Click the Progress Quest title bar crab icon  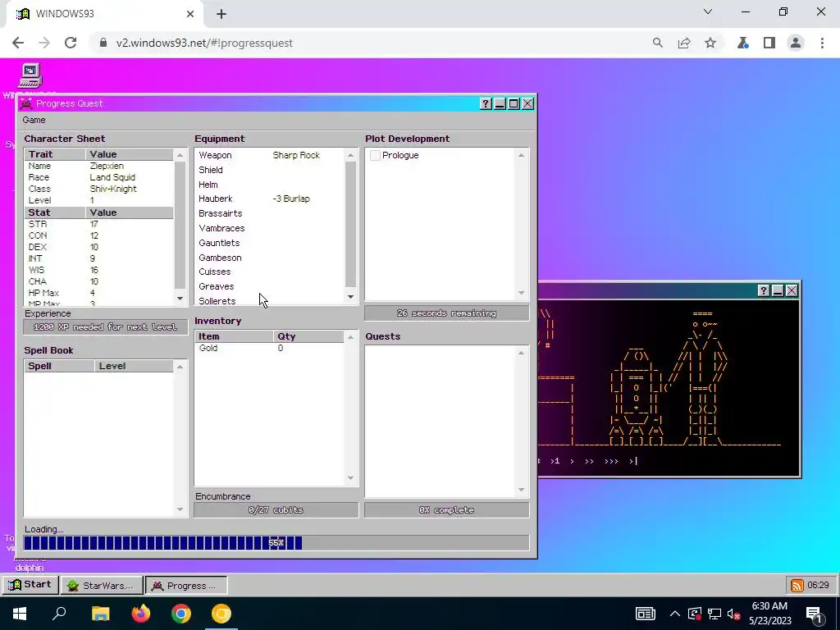(x=25, y=103)
